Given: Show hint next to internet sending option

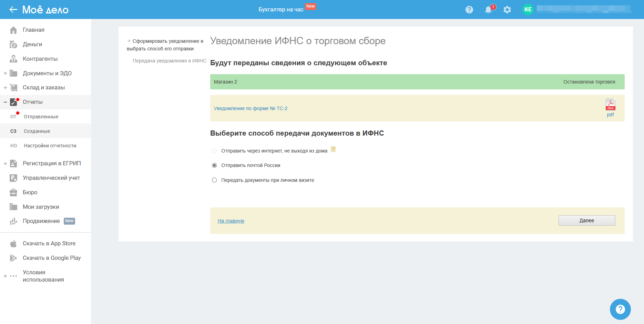Looking at the screenshot, I should tap(333, 149).
